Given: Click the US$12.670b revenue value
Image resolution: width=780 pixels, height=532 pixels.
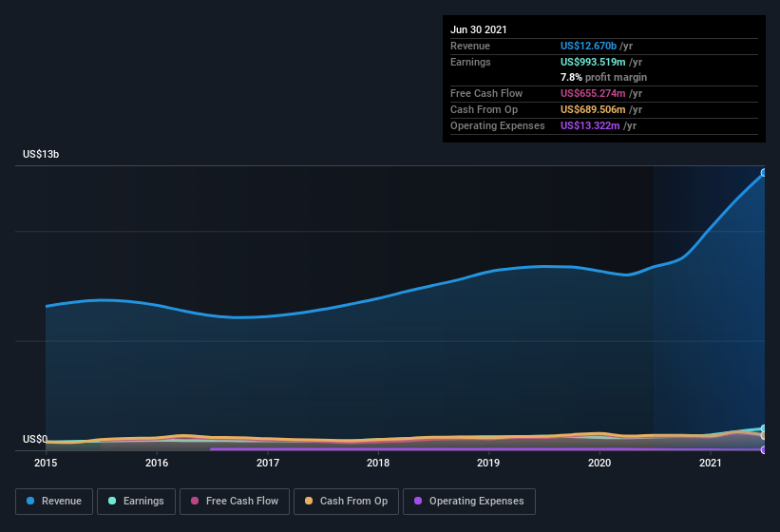Looking at the screenshot, I should tap(588, 46).
